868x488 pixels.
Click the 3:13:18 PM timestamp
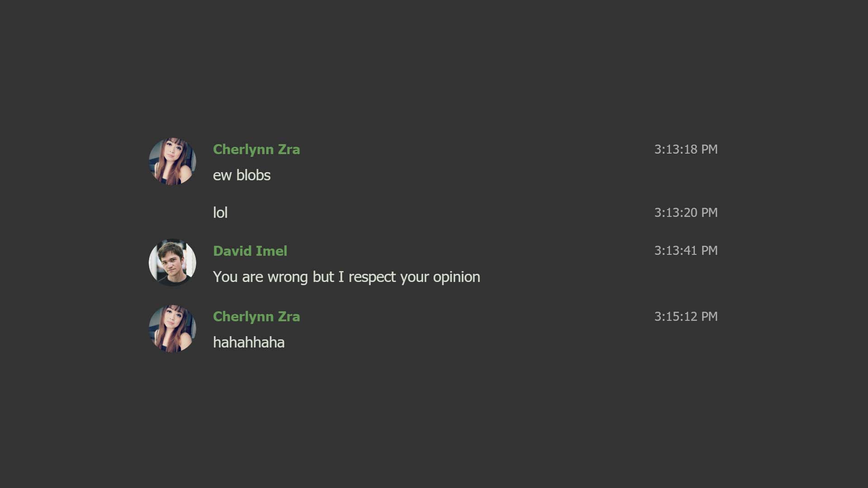(685, 150)
